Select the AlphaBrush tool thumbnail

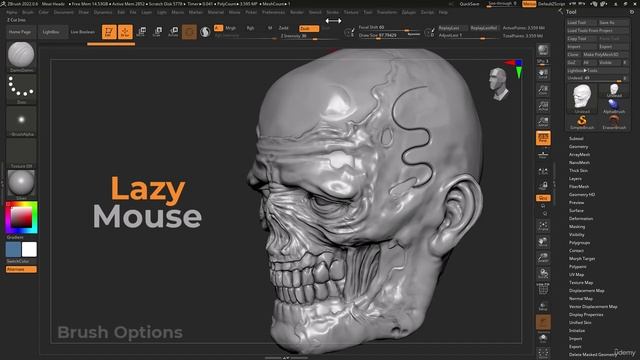click(614, 106)
